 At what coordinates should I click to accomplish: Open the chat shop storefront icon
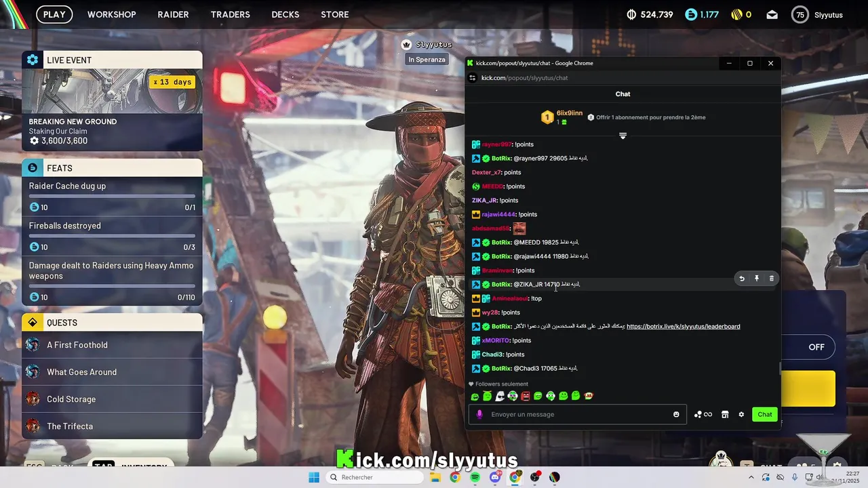pyautogui.click(x=725, y=414)
